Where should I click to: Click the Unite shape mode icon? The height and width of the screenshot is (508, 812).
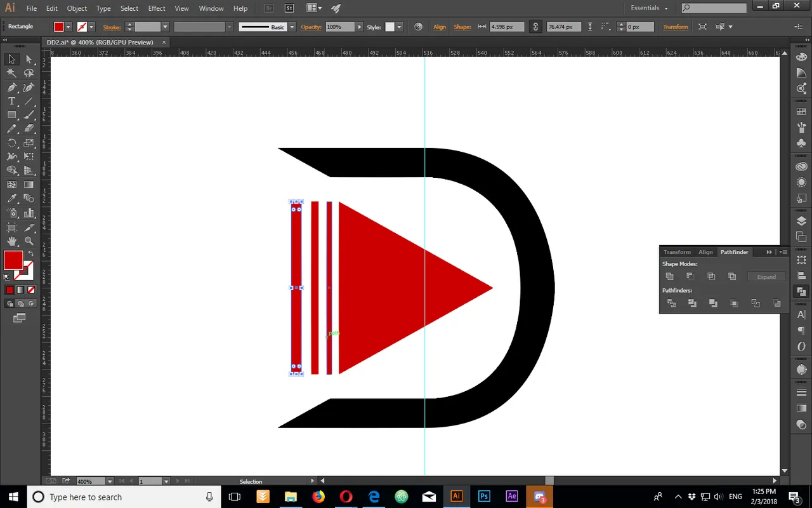point(669,276)
